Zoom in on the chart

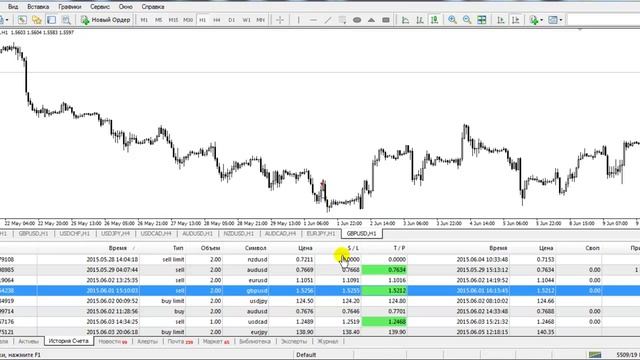[453, 20]
